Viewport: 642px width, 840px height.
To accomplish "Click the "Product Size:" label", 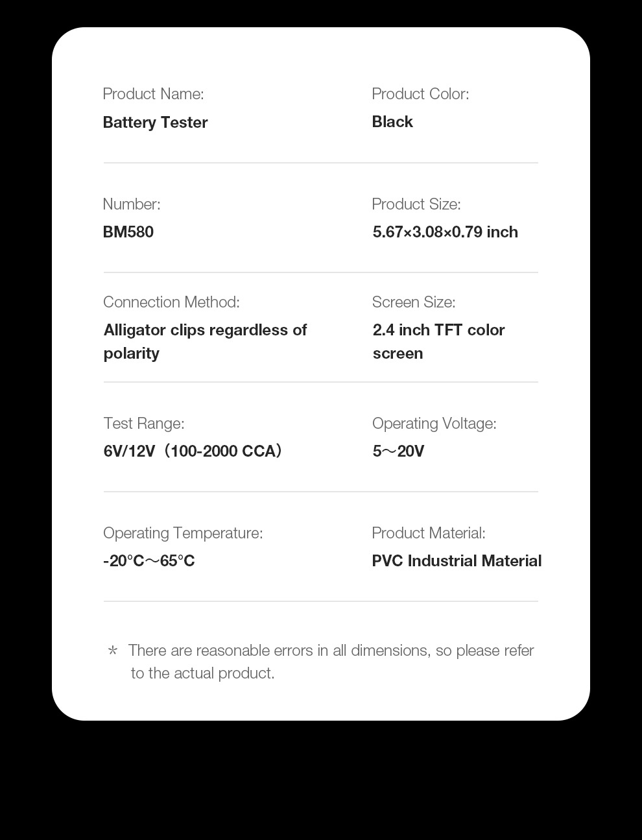I will [x=416, y=204].
